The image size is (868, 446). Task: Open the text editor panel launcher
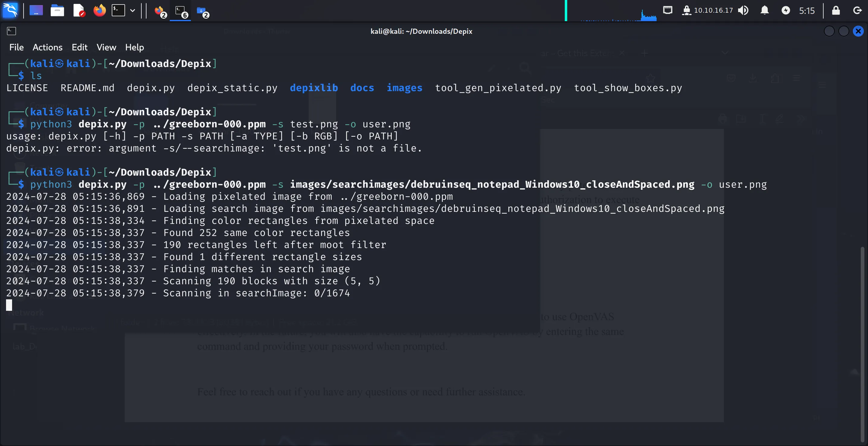tap(79, 11)
